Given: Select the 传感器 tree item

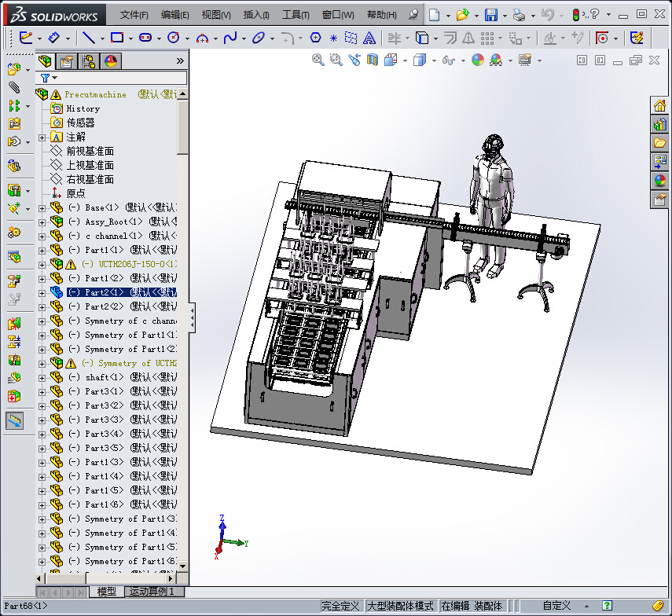Looking at the screenshot, I should (81, 123).
